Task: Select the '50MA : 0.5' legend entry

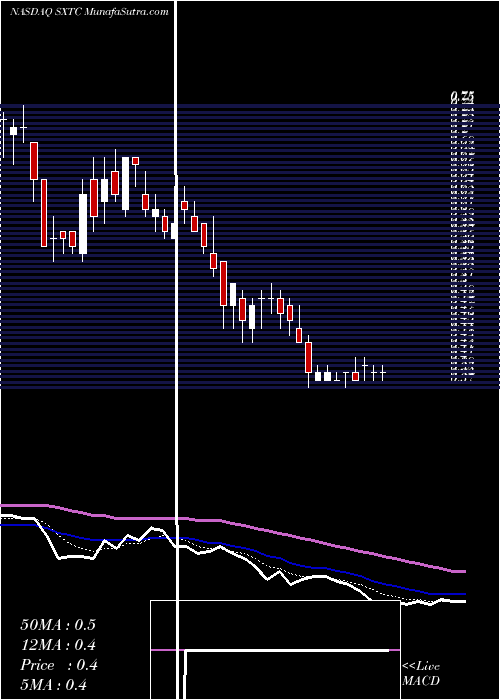Action: click(58, 625)
